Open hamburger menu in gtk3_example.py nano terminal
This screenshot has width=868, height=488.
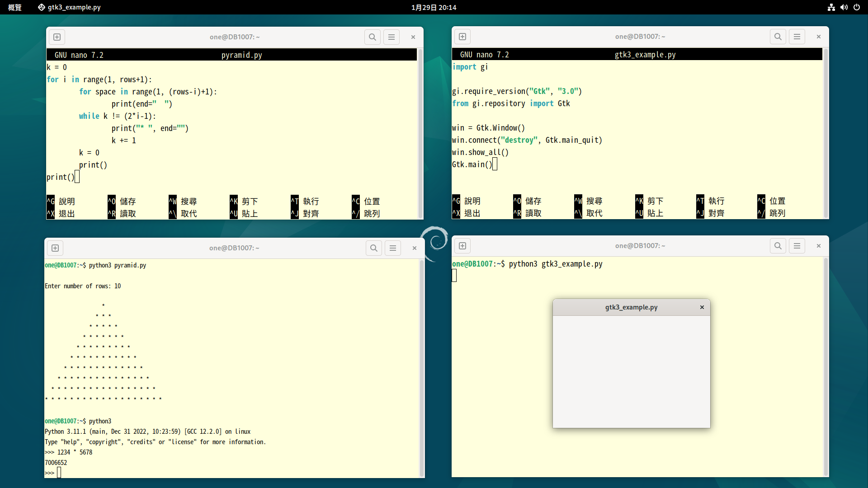[x=797, y=37]
